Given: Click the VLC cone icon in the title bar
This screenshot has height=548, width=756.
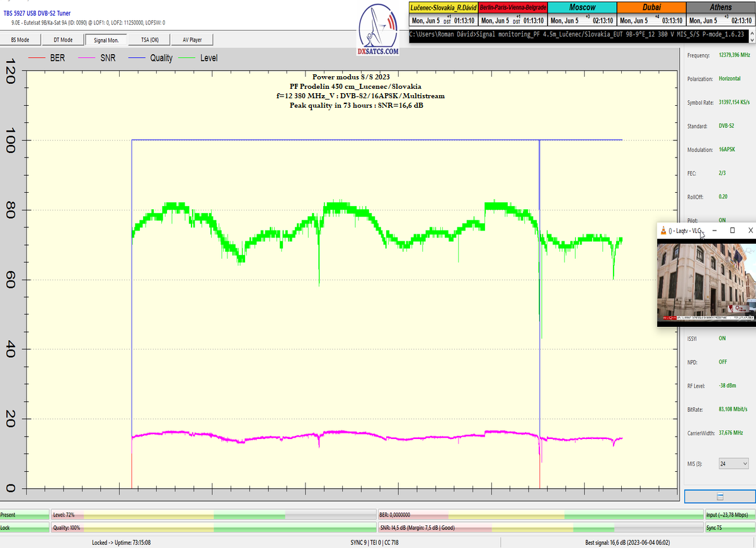Looking at the screenshot, I should (x=662, y=231).
